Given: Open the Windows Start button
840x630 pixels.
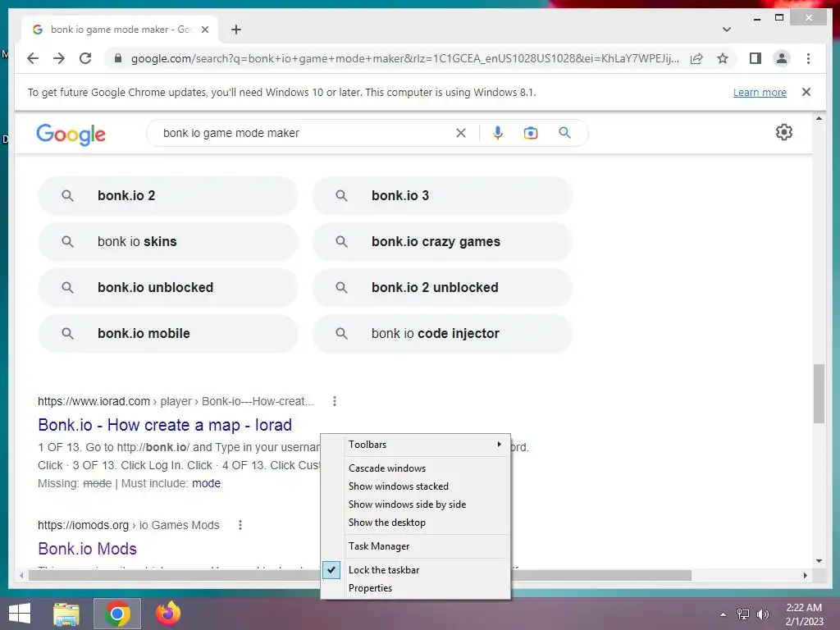Looking at the screenshot, I should (x=20, y=614).
